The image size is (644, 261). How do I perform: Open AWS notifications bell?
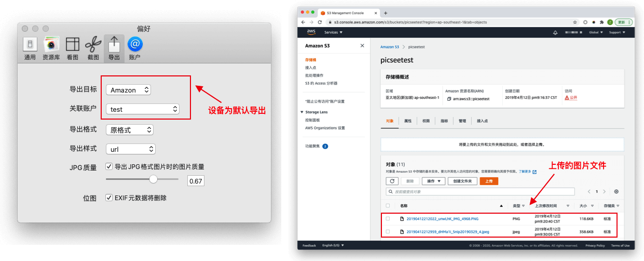[x=555, y=32]
